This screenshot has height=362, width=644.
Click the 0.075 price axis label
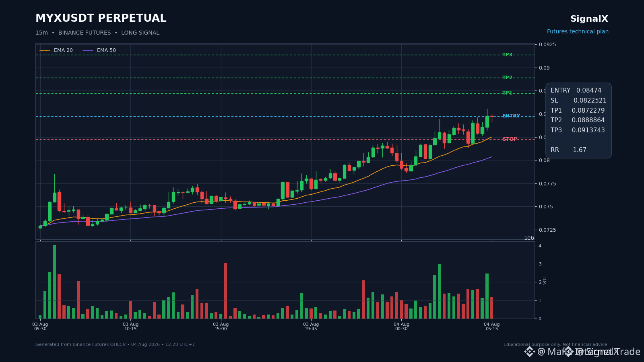click(546, 207)
